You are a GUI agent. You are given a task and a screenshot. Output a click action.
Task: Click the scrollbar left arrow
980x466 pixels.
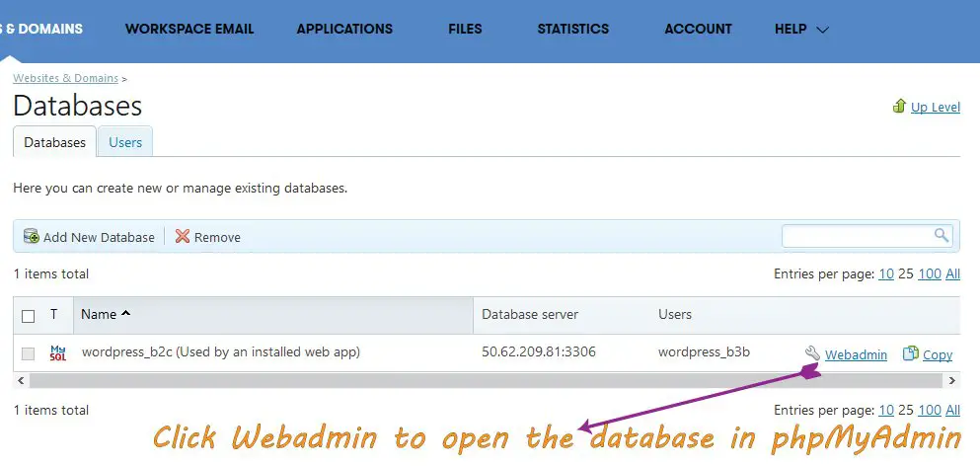point(21,380)
